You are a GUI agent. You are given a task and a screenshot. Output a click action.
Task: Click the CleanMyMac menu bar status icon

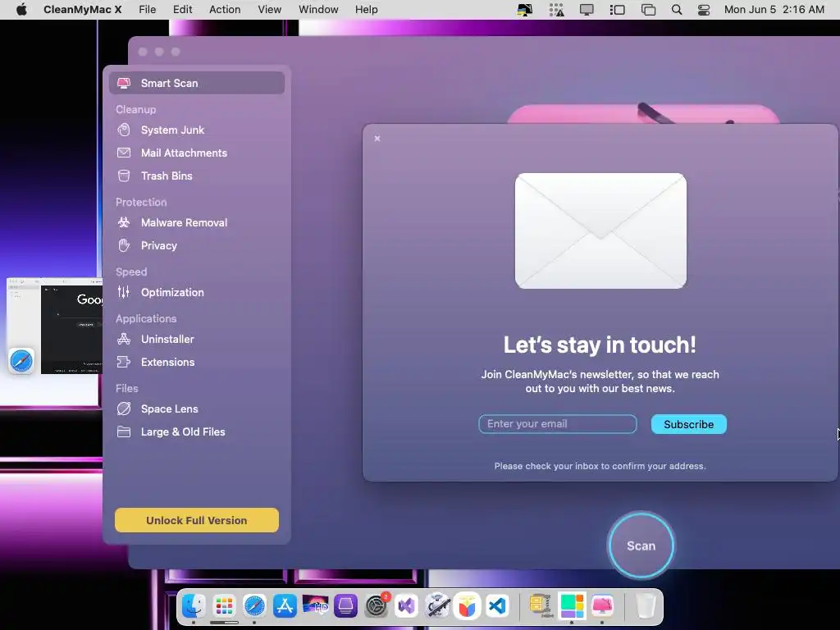coord(524,10)
